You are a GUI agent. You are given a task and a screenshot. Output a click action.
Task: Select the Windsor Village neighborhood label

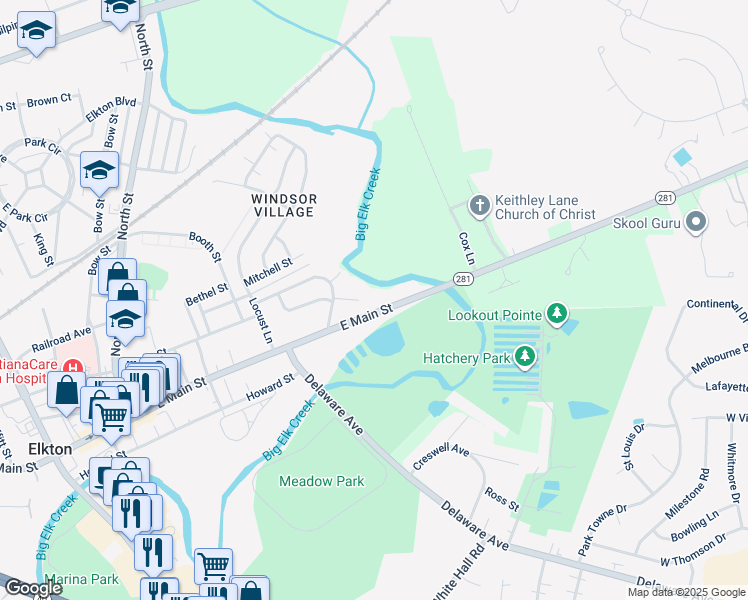tap(284, 206)
